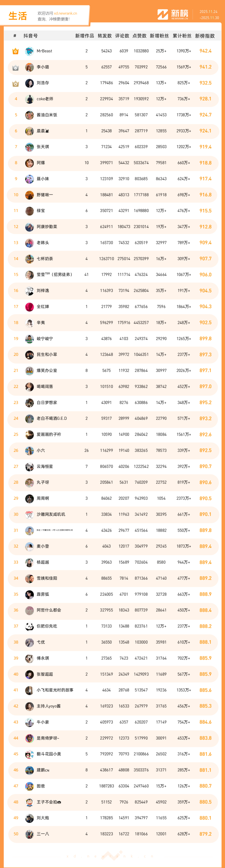This screenshot has height=868, width=225.
Task: Open the 阿爆 account name
Action: [x=41, y=163]
